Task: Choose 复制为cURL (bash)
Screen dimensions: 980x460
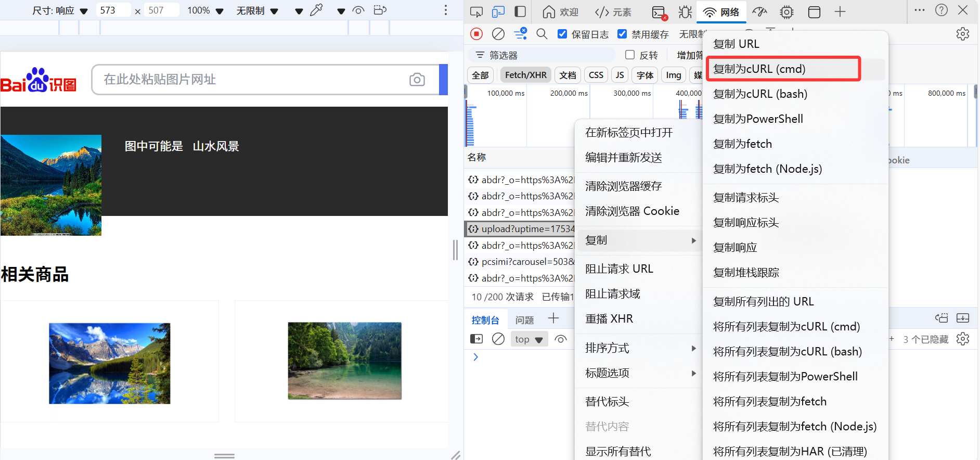Action: [x=795, y=94]
